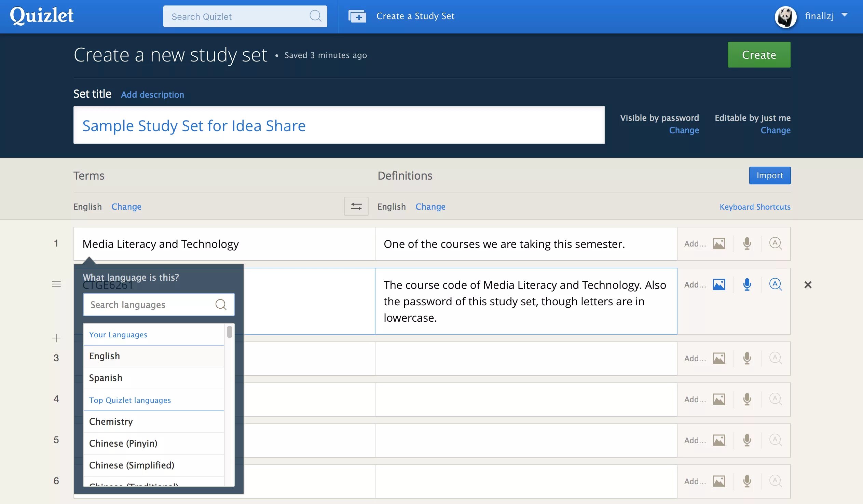Image resolution: width=863 pixels, height=504 pixels.
Task: Expand language search dropdown for definitions
Action: point(430,206)
